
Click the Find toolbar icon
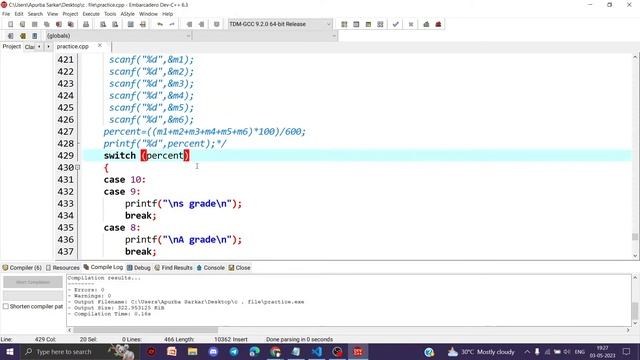click(103, 24)
